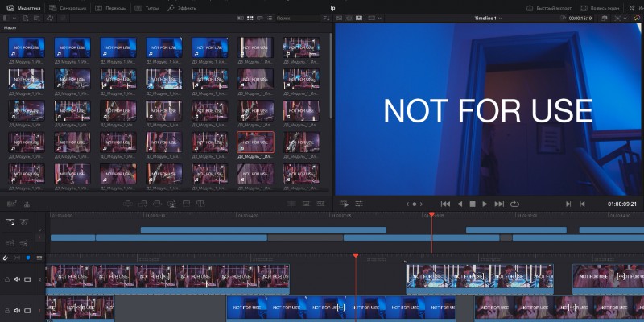The height and width of the screenshot is (322, 644).
Task: Switch media pool to metadata card view
Action: 241,18
